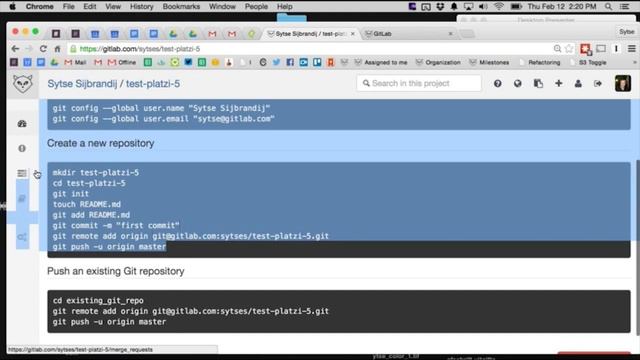Viewport: 640px width, 360px height.
Task: Click the Create a new repository heading
Action: (x=100, y=143)
